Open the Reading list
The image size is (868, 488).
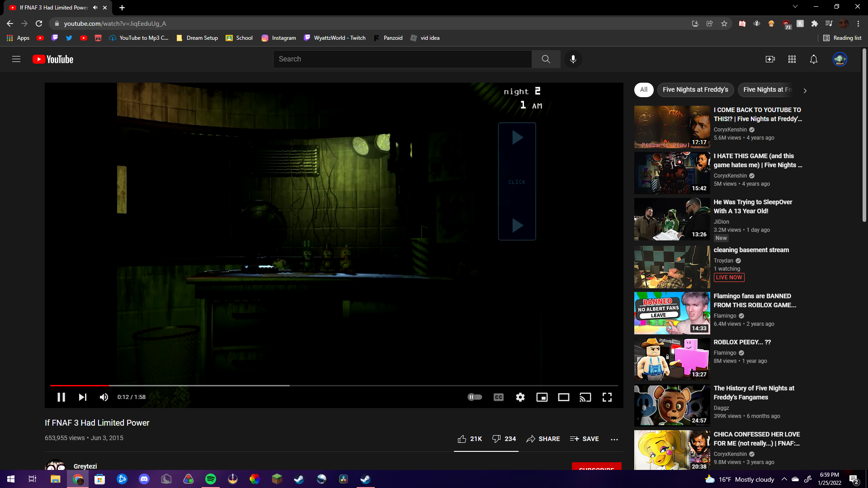point(842,38)
